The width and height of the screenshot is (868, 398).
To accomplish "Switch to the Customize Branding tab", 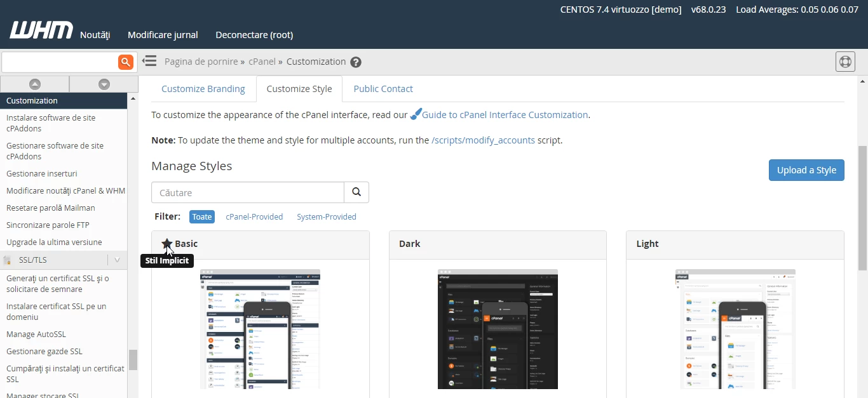I will tap(203, 89).
